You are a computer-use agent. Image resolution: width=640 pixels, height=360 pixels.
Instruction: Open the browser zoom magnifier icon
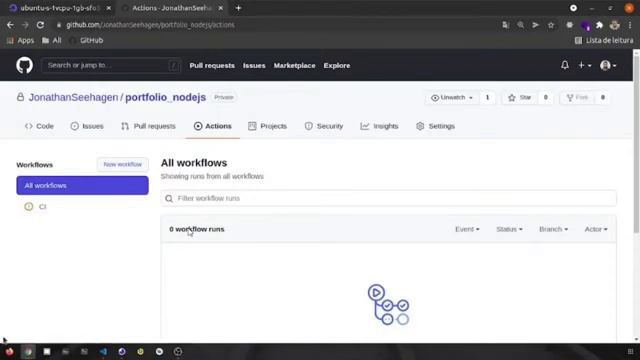[520, 25]
